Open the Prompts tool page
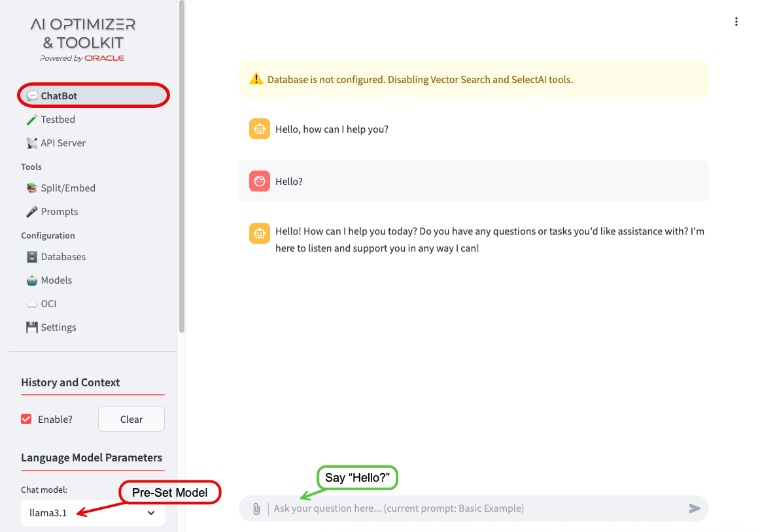Image resolution: width=760 pixels, height=532 pixels. [94, 212]
